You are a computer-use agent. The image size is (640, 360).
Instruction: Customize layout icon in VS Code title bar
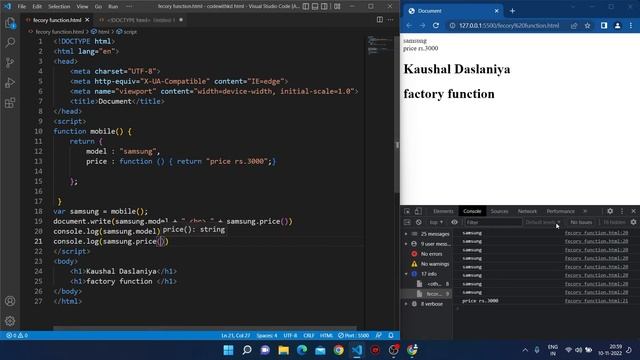point(337,7)
